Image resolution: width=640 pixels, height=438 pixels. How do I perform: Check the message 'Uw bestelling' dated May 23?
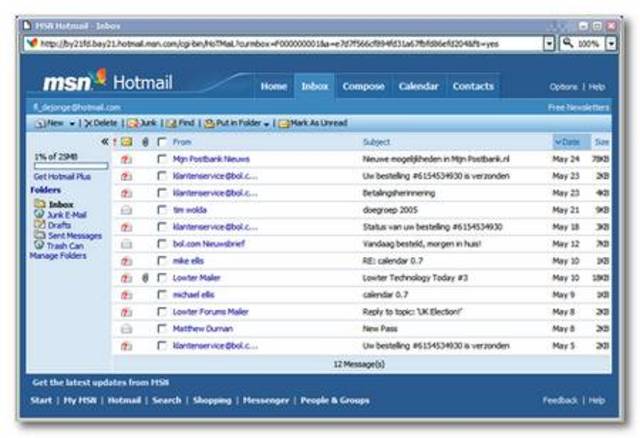tap(162, 176)
